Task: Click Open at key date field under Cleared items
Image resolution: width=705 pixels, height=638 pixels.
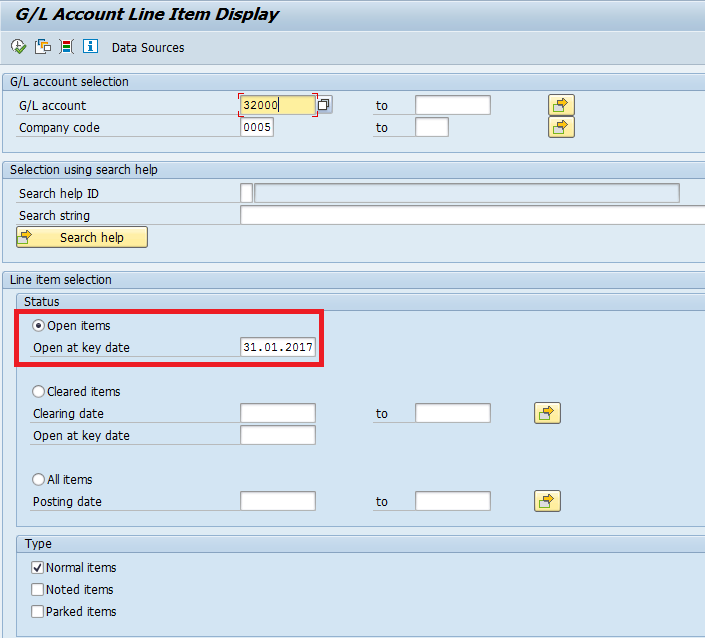Action: pos(278,435)
